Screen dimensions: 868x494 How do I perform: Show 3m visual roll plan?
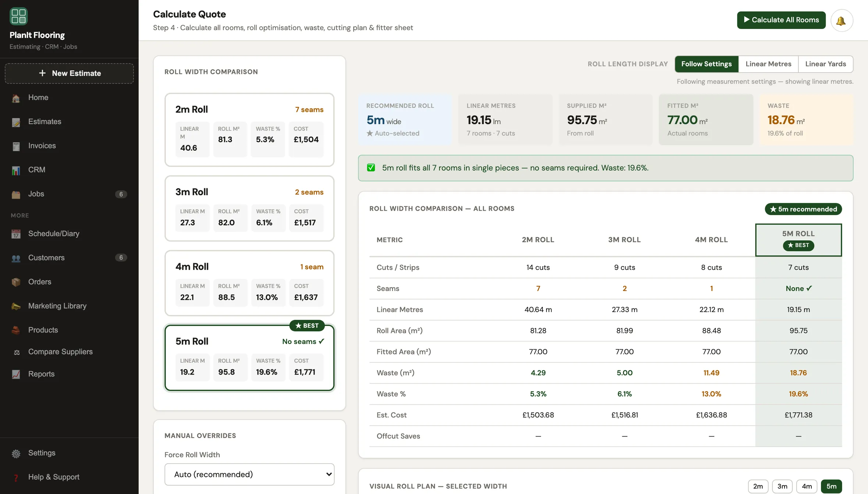coord(782,486)
